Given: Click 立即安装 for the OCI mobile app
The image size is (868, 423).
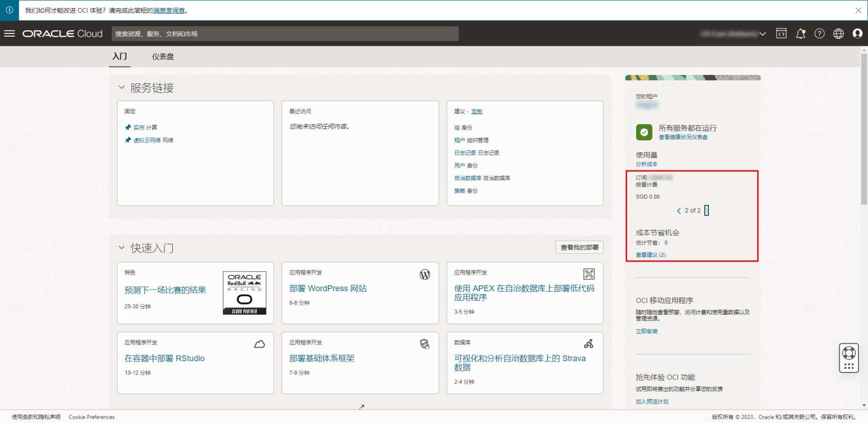Looking at the screenshot, I should [646, 331].
